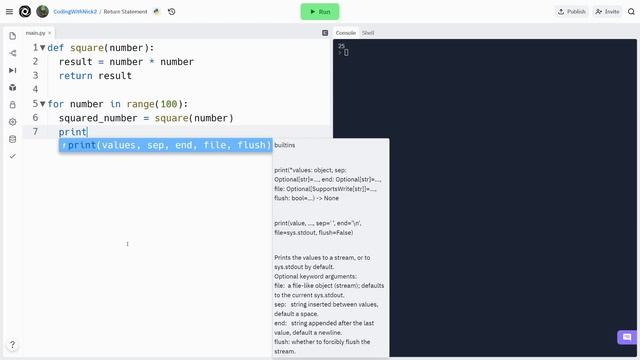Open the Help question mark icon

[x=13, y=344]
